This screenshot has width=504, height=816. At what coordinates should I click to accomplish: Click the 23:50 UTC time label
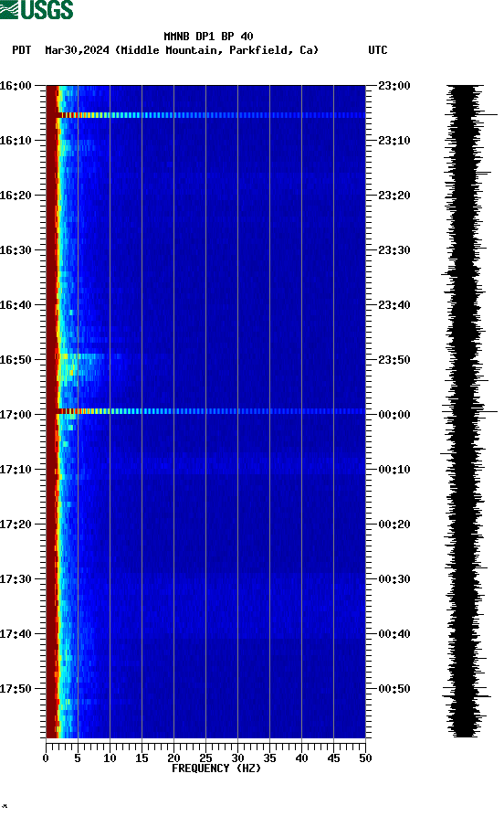click(394, 360)
